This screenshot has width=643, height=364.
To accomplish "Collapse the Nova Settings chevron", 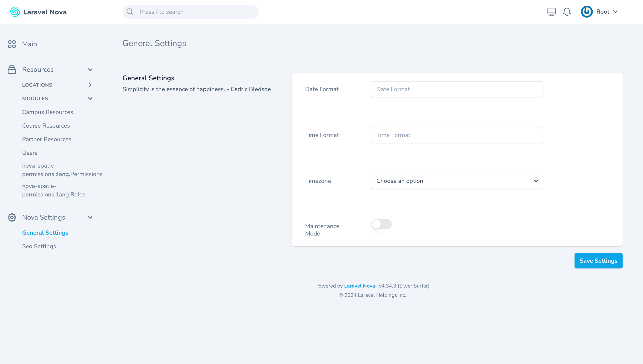I will pos(90,217).
